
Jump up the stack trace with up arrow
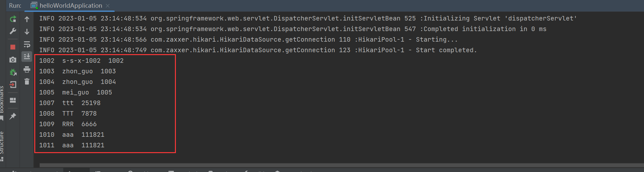click(27, 19)
